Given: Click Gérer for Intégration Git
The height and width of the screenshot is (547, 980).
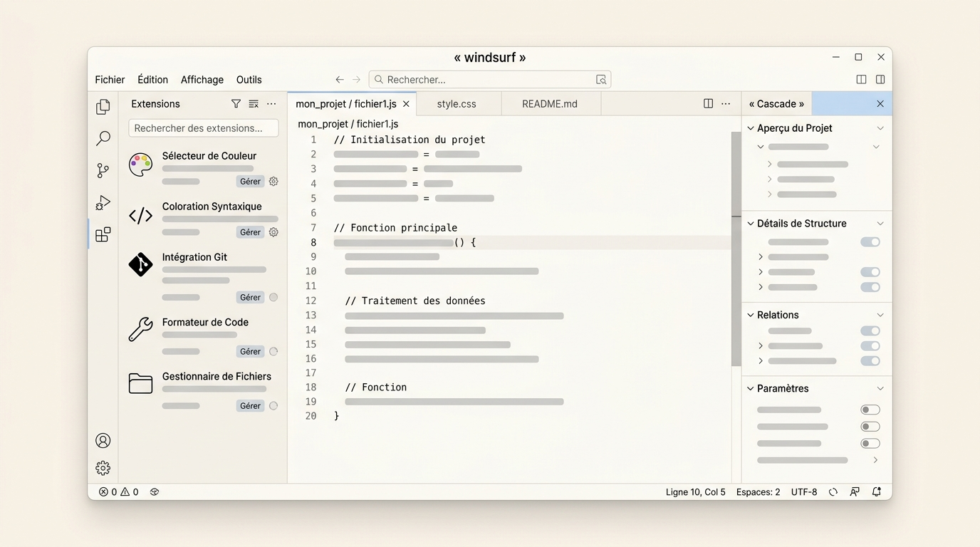Looking at the screenshot, I should coord(251,297).
